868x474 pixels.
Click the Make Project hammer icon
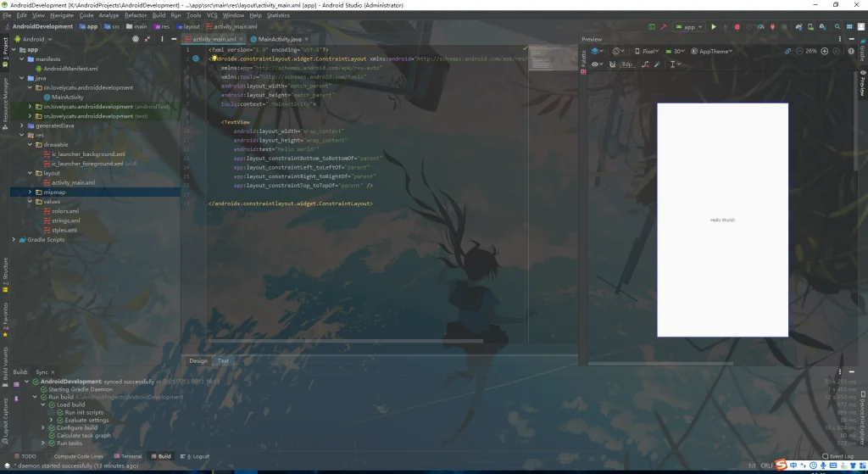click(x=663, y=26)
